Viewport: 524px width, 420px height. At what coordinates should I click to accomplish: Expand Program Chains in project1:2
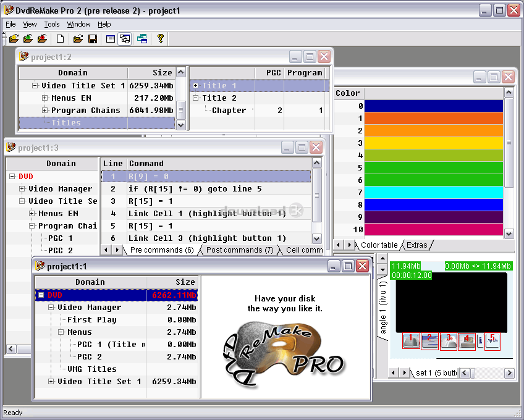click(x=44, y=111)
